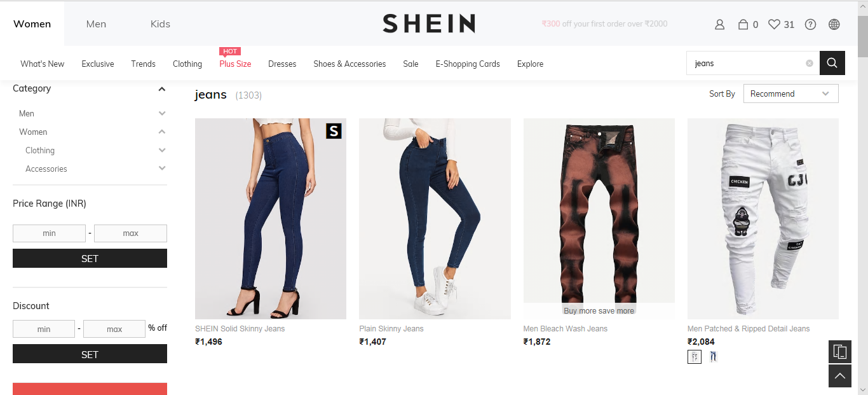868x395 pixels.
Task: Click SET under Price Range
Action: (90, 258)
